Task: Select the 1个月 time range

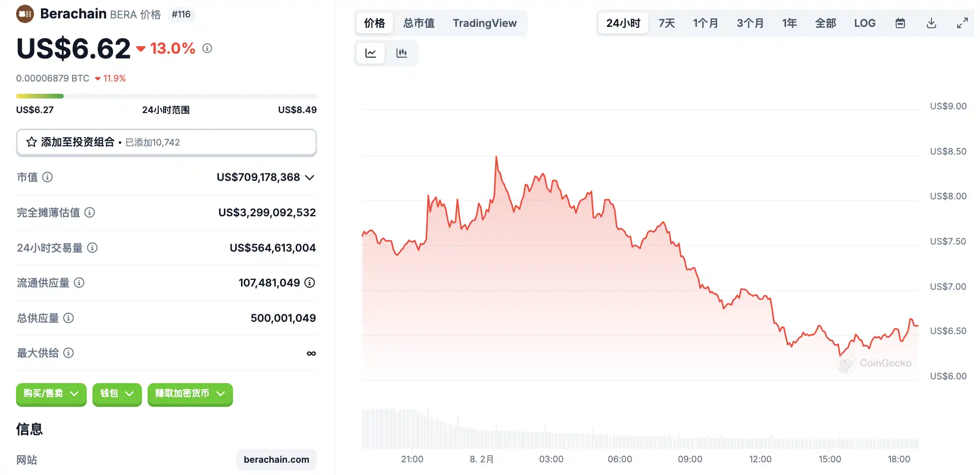Action: [705, 23]
